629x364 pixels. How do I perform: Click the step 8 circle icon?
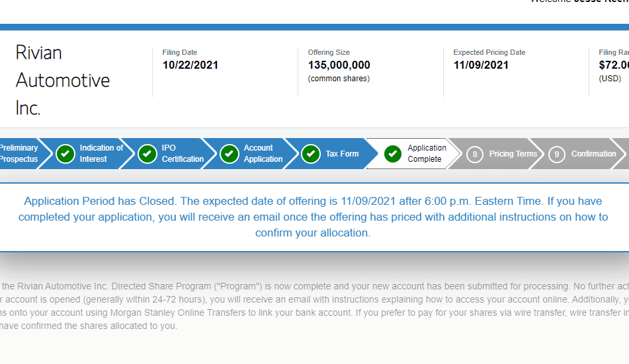pyautogui.click(x=474, y=155)
